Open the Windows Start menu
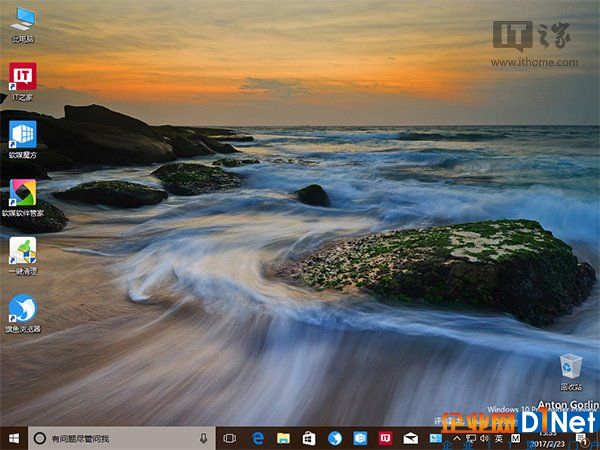Screen dimensions: 600x450 click(x=14, y=439)
